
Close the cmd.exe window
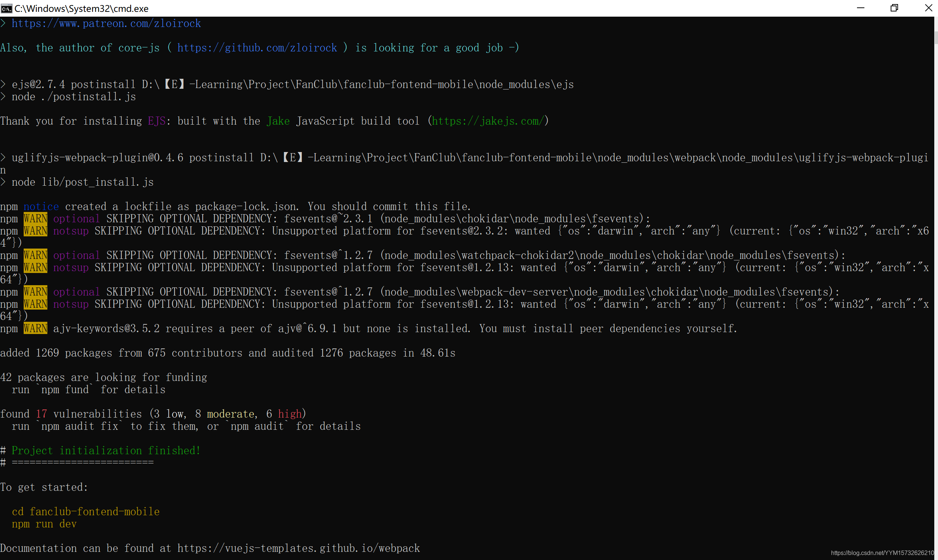click(x=928, y=8)
